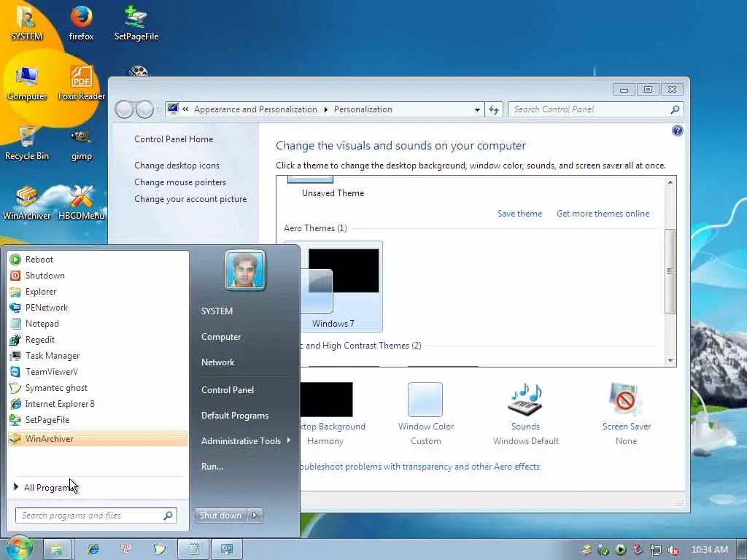Open the Window Color swatch
Image resolution: width=747 pixels, height=560 pixels.
pos(425,399)
